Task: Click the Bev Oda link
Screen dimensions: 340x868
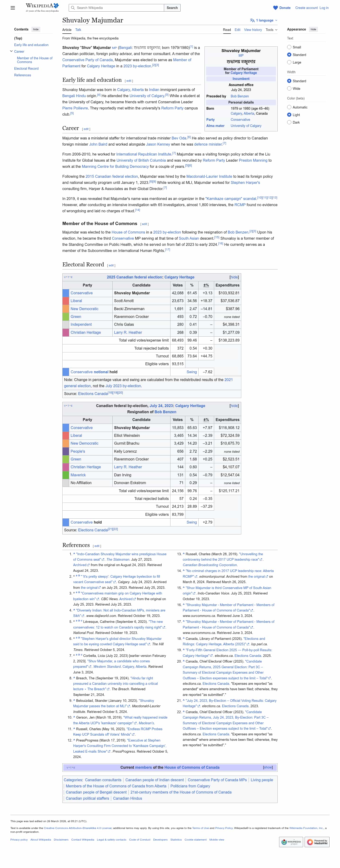Action: tap(179, 138)
